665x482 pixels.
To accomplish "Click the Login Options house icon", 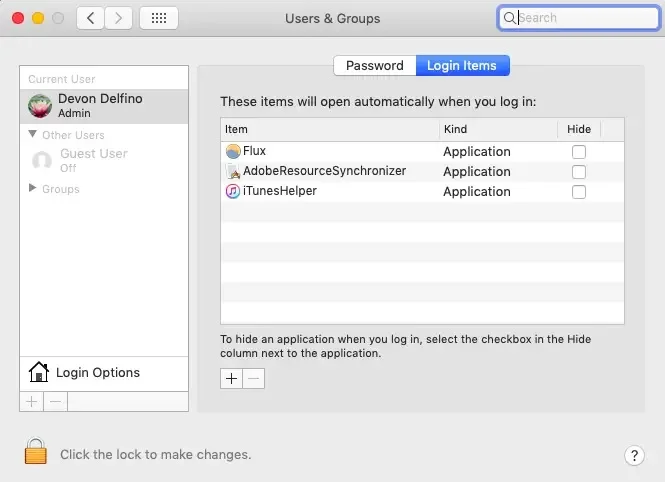I will click(x=39, y=373).
